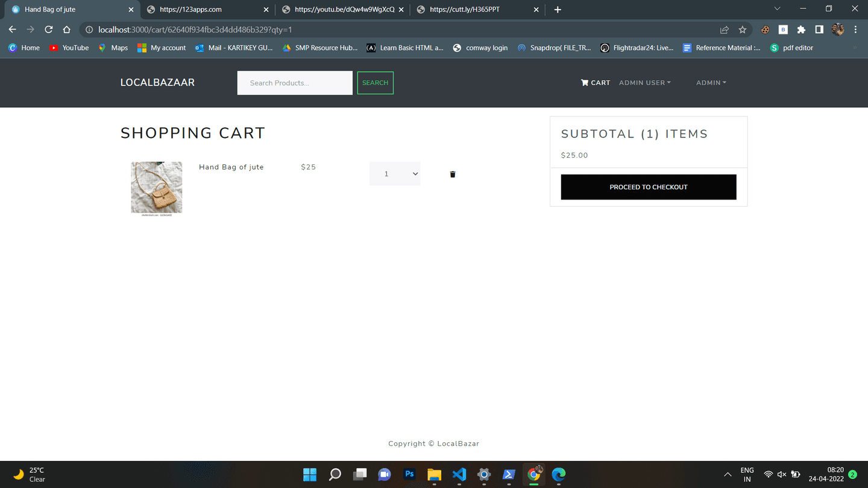The height and width of the screenshot is (488, 868).
Task: Go to LOCALBAZAAR home brand link
Action: point(157,83)
